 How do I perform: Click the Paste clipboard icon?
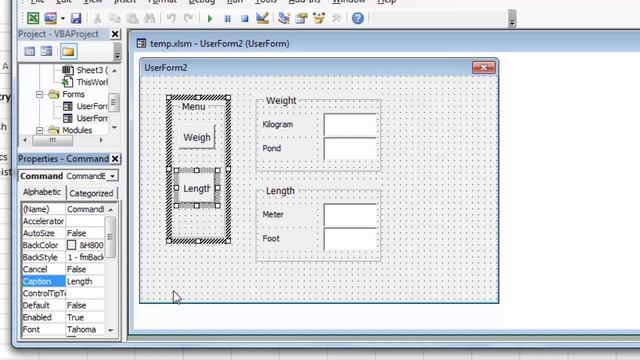(x=132, y=18)
